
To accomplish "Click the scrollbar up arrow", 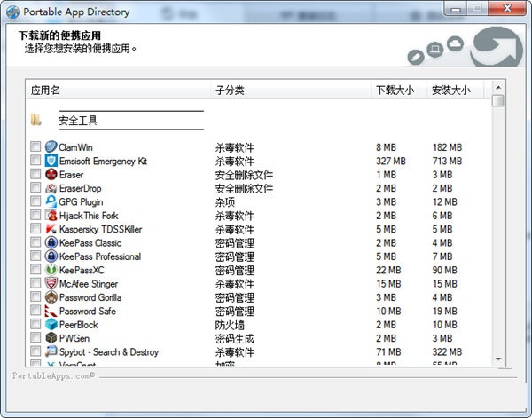I will [497, 88].
